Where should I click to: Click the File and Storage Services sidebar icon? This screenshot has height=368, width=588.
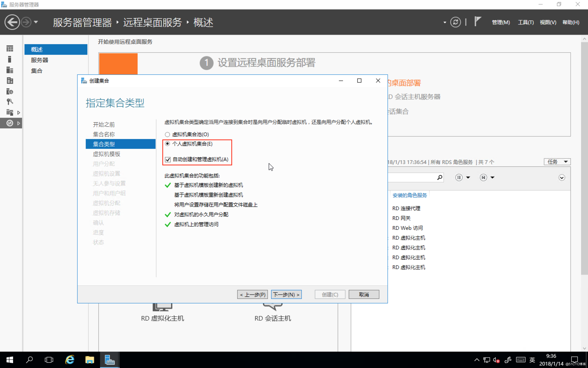click(10, 112)
